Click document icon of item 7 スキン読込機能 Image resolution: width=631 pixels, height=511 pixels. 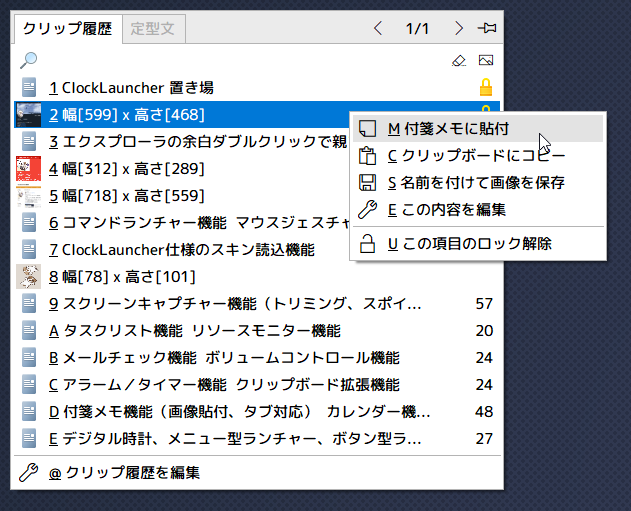tap(29, 249)
